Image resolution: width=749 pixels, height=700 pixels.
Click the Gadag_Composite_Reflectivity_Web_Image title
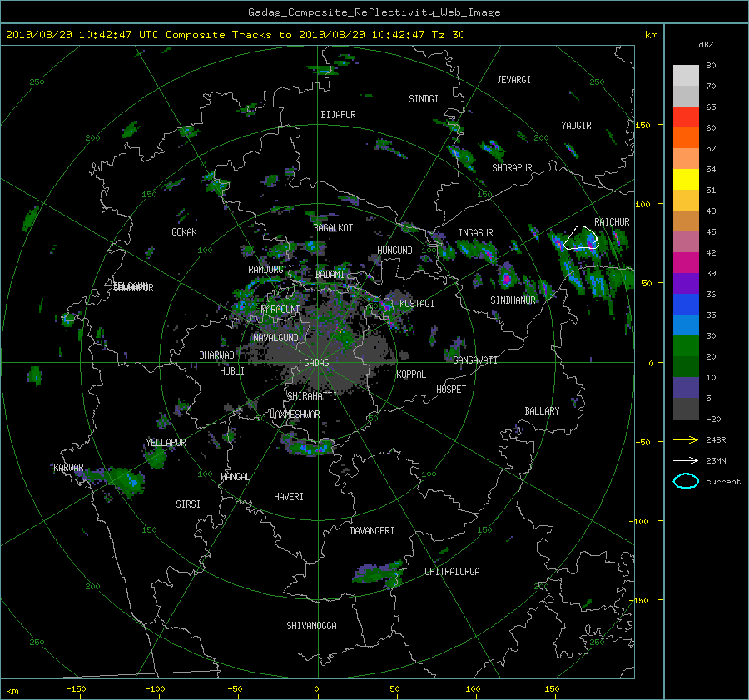pyautogui.click(x=374, y=12)
